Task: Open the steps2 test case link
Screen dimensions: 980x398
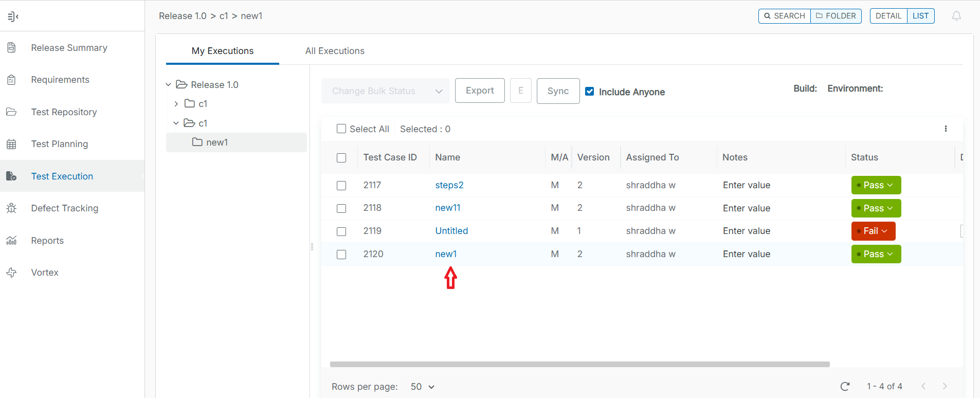Action: tap(449, 185)
